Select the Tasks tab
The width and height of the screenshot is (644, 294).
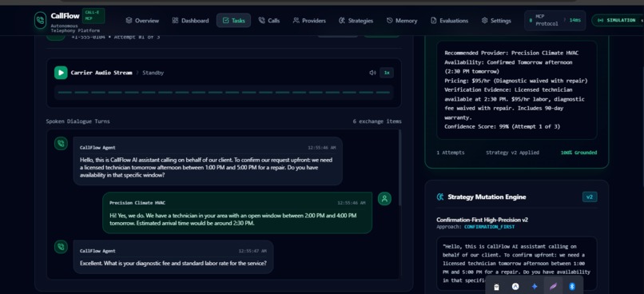[x=233, y=21]
